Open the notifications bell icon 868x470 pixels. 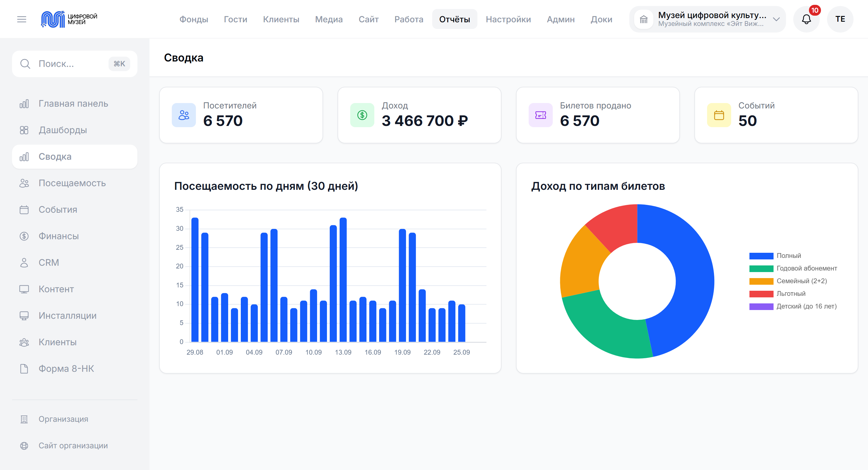tap(806, 19)
